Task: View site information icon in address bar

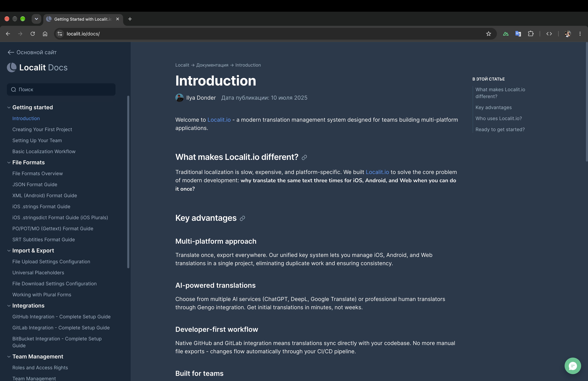Action: [x=60, y=34]
